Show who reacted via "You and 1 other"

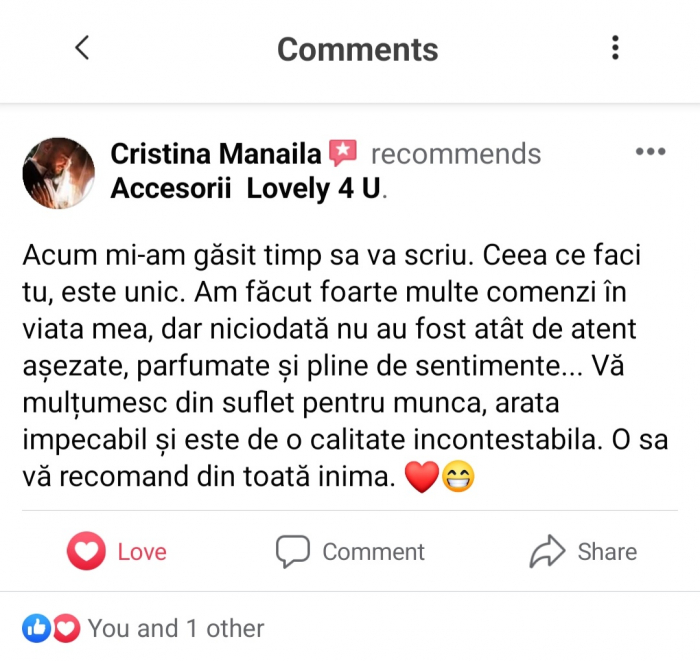pos(176,628)
